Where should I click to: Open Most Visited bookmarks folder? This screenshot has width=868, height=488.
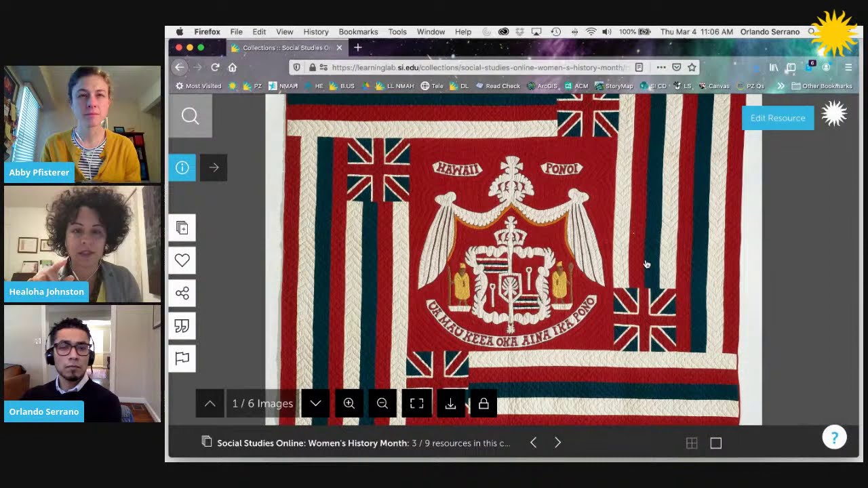point(199,86)
